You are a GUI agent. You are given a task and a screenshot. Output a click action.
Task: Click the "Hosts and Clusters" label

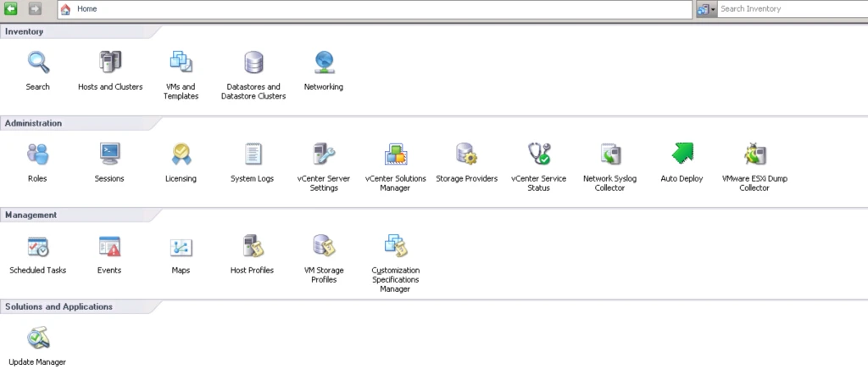[x=110, y=87]
